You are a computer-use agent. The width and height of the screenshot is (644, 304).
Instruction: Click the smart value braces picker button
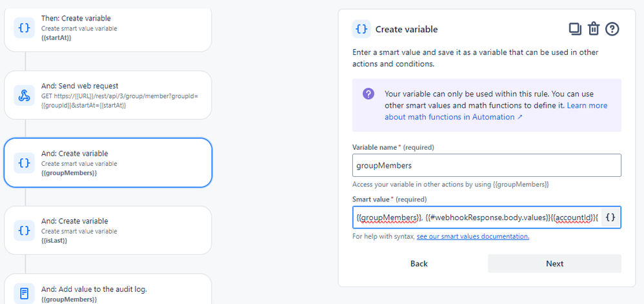pos(610,218)
